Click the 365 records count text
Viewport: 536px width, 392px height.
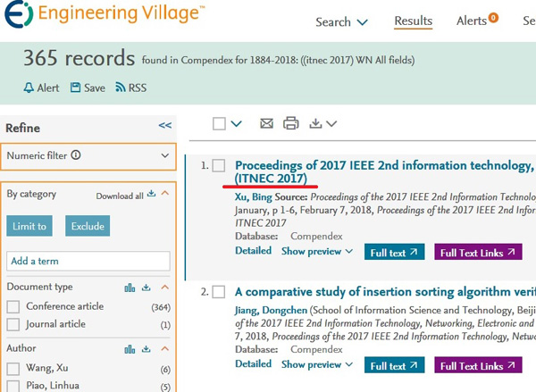tap(79, 58)
